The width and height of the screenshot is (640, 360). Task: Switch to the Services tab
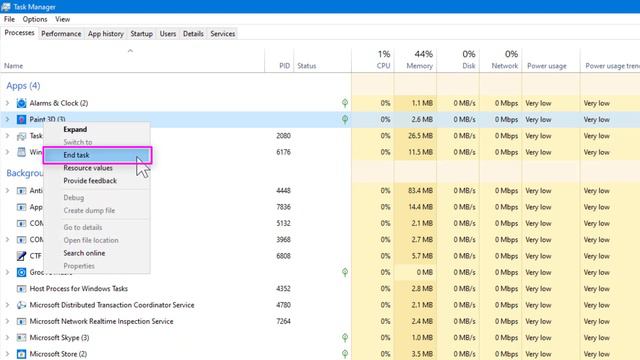(x=223, y=34)
